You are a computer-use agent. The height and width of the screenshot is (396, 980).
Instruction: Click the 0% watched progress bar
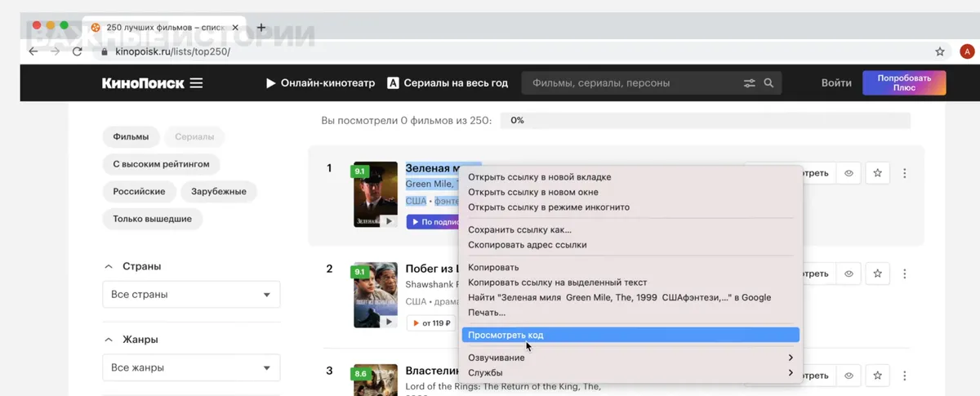point(706,121)
